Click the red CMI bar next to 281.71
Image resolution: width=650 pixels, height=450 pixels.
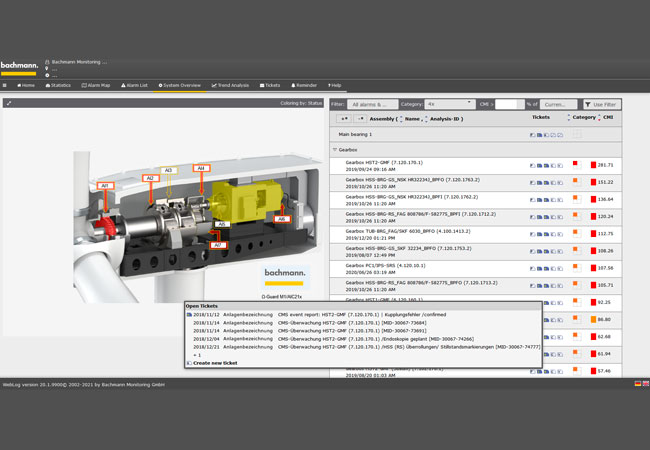pyautogui.click(x=593, y=165)
